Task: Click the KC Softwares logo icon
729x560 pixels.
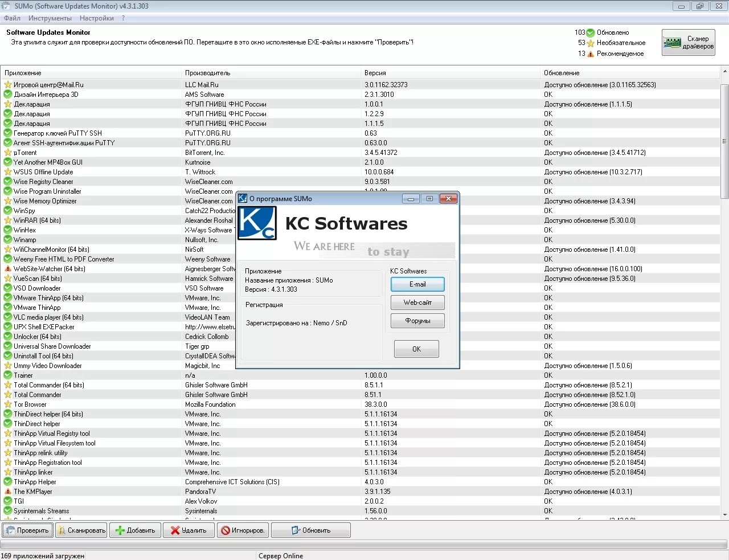Action: click(x=257, y=223)
